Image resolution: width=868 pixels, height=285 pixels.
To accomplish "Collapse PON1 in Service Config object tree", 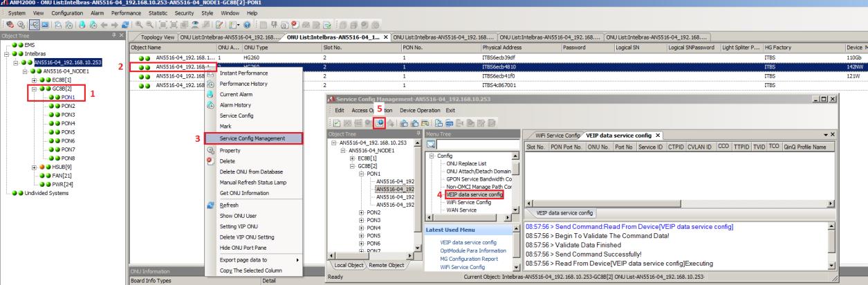I will click(361, 174).
